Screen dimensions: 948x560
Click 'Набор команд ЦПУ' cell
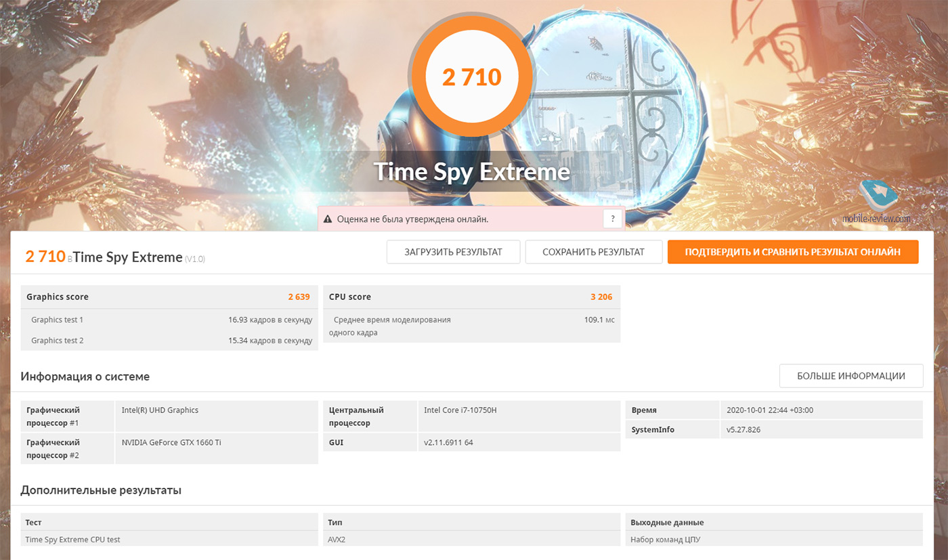pyautogui.click(x=774, y=539)
